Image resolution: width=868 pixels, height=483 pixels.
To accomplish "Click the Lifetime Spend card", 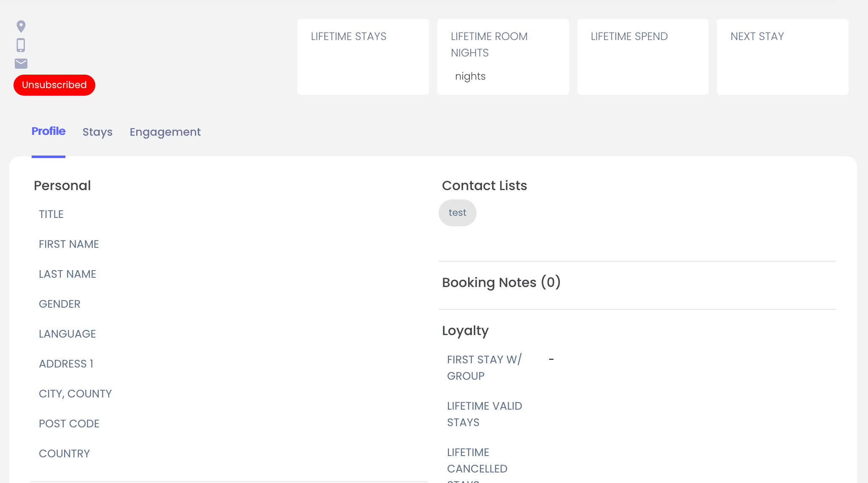I will point(642,57).
